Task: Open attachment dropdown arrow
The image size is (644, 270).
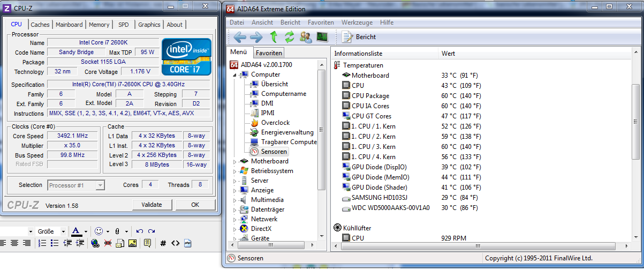Action: point(127,231)
